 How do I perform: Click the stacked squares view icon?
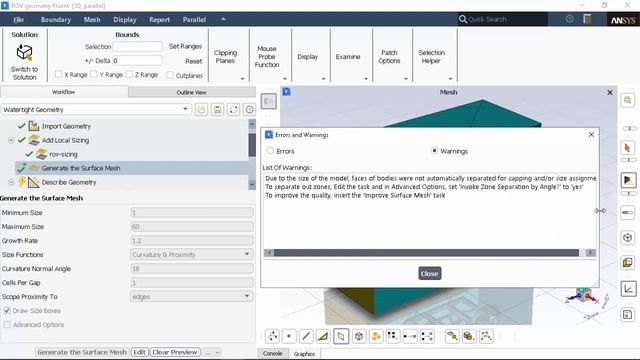click(628, 262)
